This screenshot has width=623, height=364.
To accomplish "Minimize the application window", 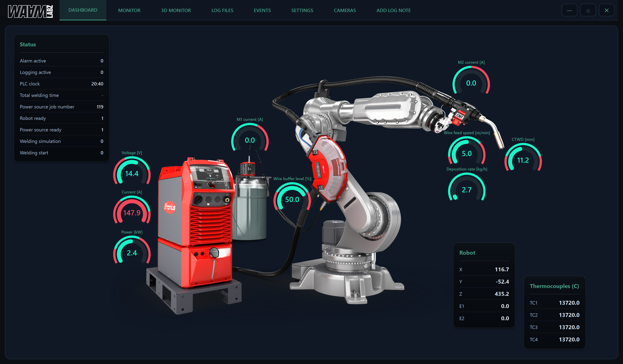I will 569,10.
